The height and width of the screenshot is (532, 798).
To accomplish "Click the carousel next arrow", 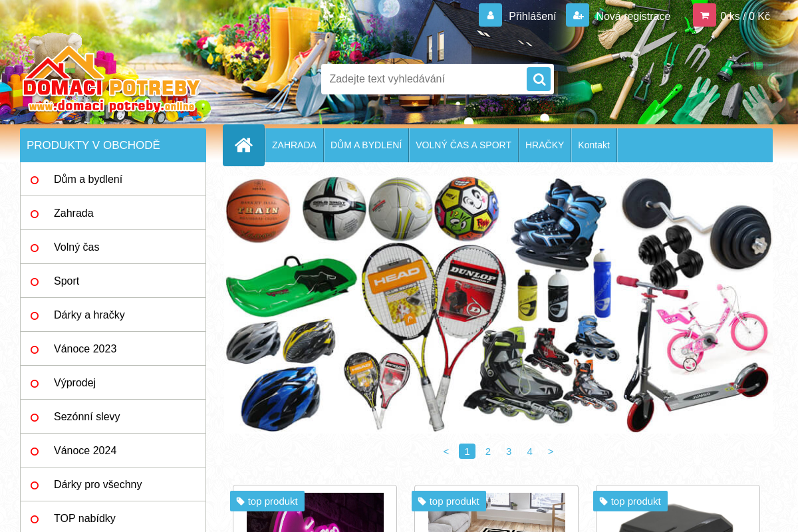I will [x=551, y=452].
